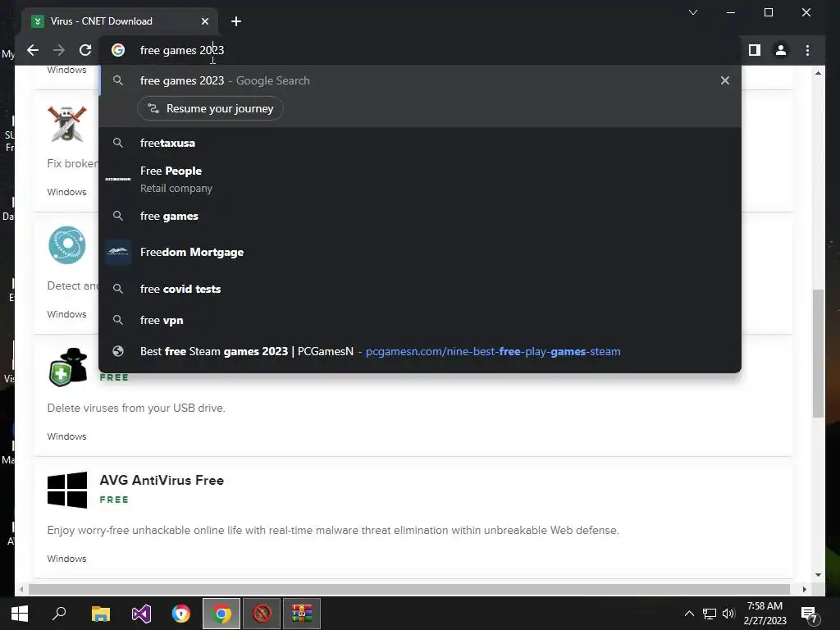Click the forward navigation arrow

59,50
